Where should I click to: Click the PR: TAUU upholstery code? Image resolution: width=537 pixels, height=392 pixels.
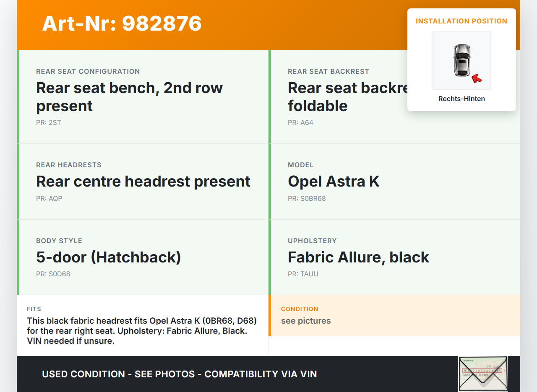click(303, 274)
